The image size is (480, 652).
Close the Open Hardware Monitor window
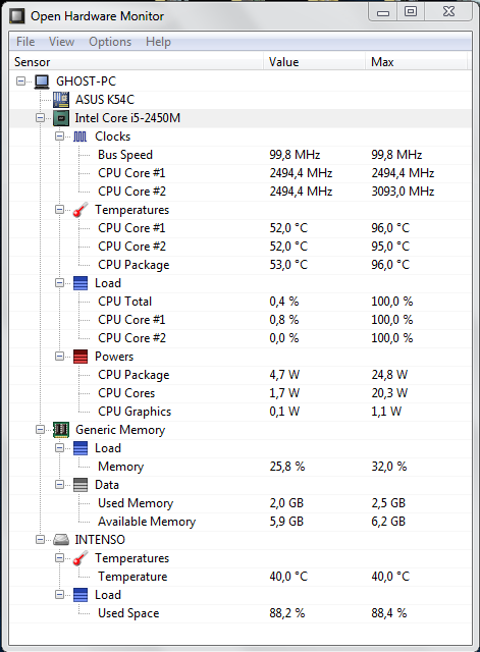(x=448, y=12)
